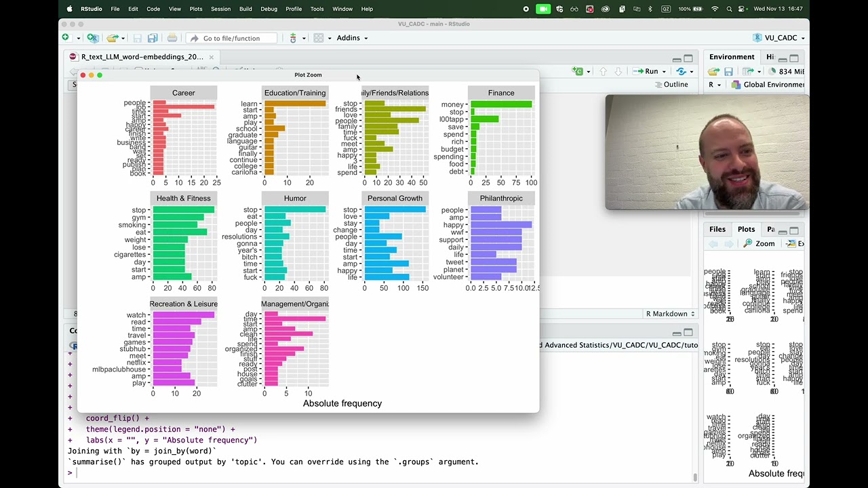Close the Plot Zoom window
The image size is (868, 488).
(x=83, y=75)
